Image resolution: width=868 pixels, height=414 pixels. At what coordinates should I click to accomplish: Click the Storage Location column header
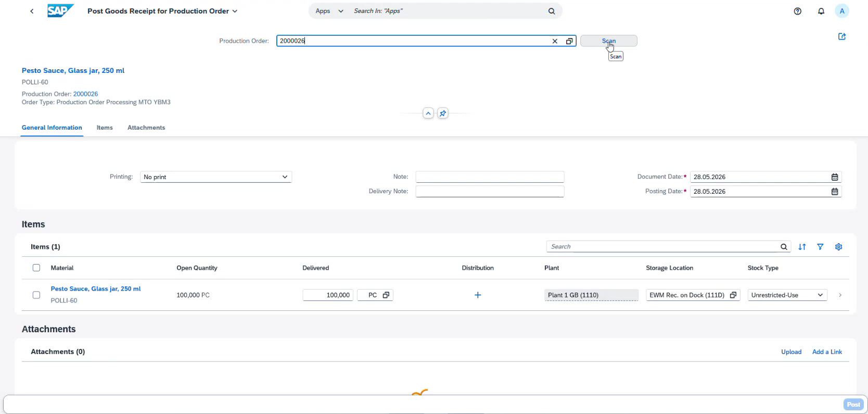tap(669, 268)
